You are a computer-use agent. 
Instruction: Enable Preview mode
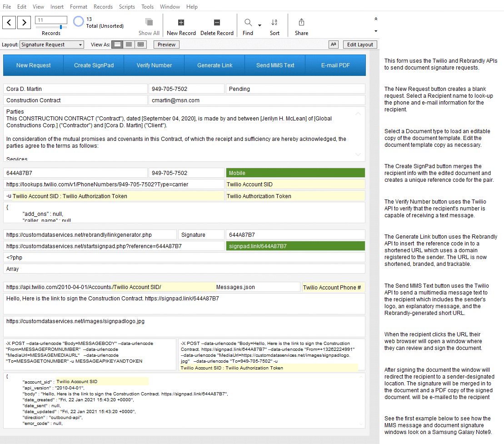(x=166, y=44)
